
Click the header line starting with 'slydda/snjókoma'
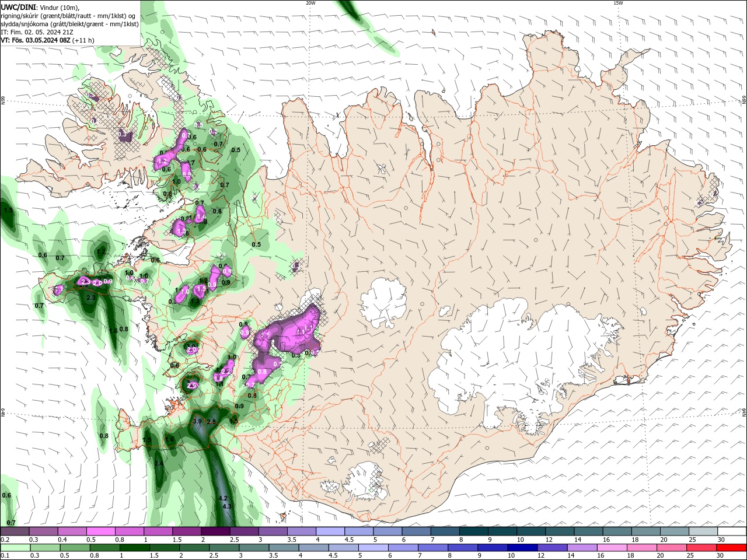pos(69,24)
